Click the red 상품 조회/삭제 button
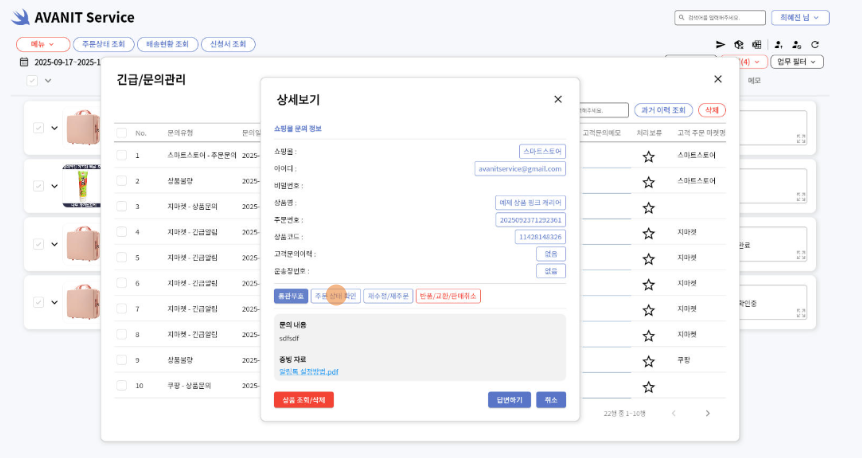This screenshot has height=458, width=862. tap(303, 400)
